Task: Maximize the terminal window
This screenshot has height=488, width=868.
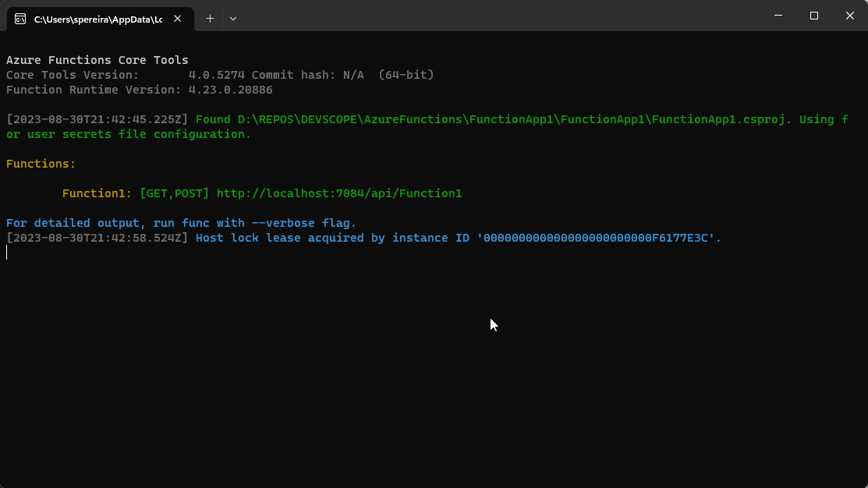Action: 813,16
